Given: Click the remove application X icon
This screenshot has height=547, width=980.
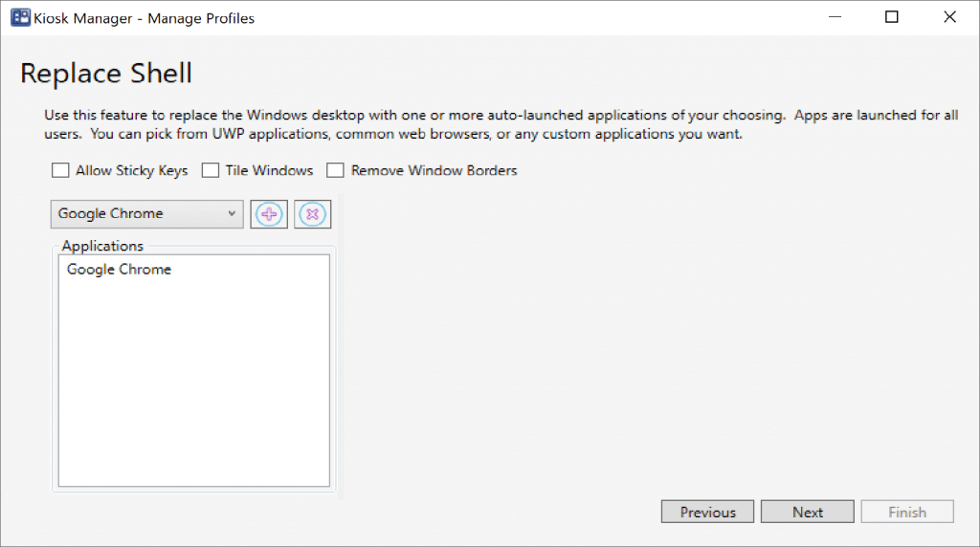Looking at the screenshot, I should coord(313,214).
